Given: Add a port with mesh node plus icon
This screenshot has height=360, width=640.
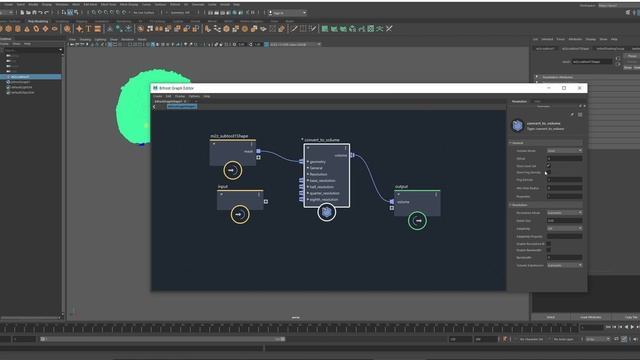Looking at the screenshot, I should click(258, 157).
